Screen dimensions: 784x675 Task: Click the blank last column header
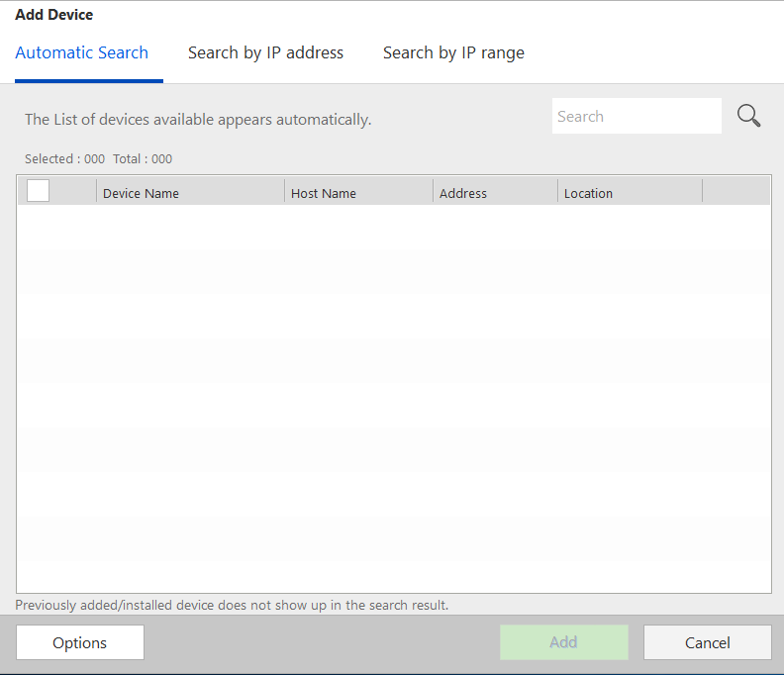click(735, 192)
